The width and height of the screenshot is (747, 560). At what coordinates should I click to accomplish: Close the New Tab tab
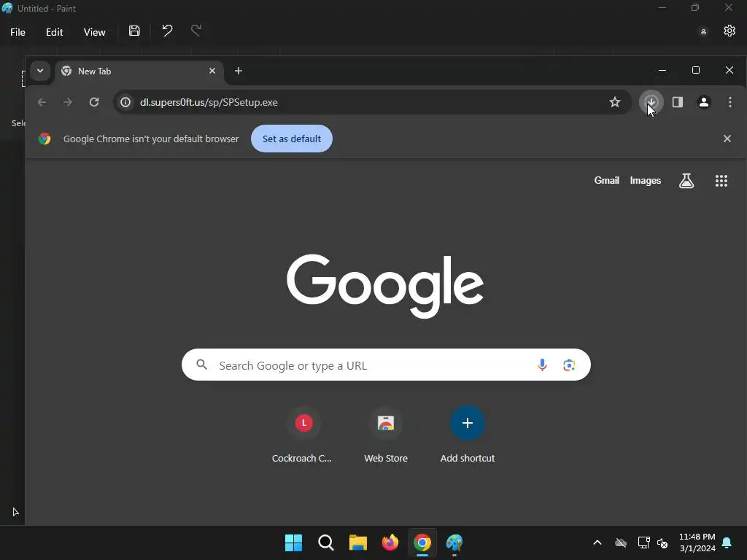tap(212, 71)
